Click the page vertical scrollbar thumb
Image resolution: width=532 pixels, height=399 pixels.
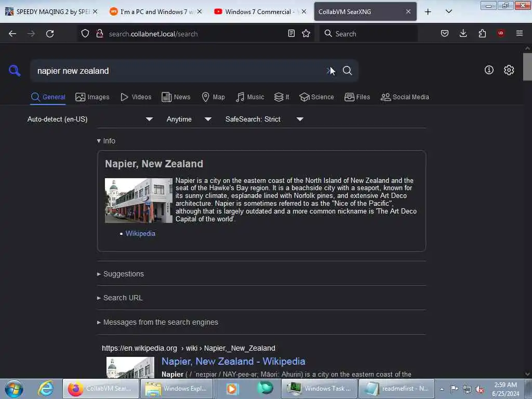point(527,67)
